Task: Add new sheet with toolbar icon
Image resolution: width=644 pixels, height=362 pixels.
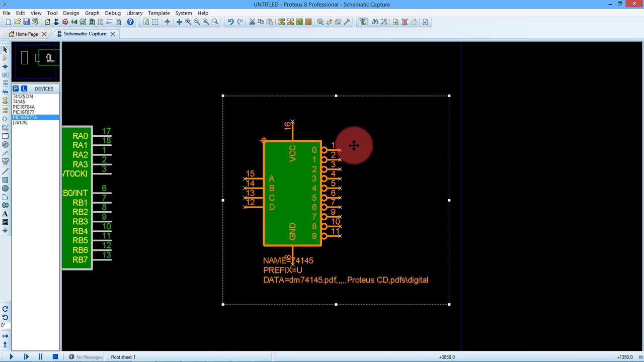Action: [x=395, y=22]
